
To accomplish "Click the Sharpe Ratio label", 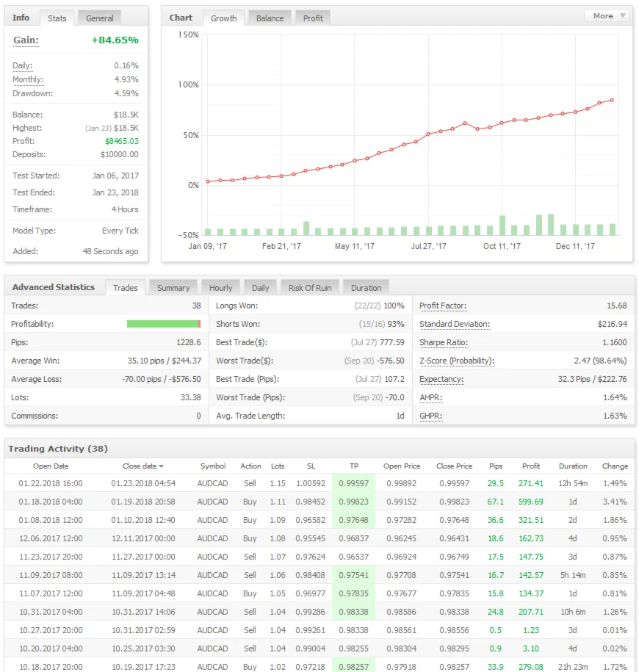I will click(x=444, y=342).
